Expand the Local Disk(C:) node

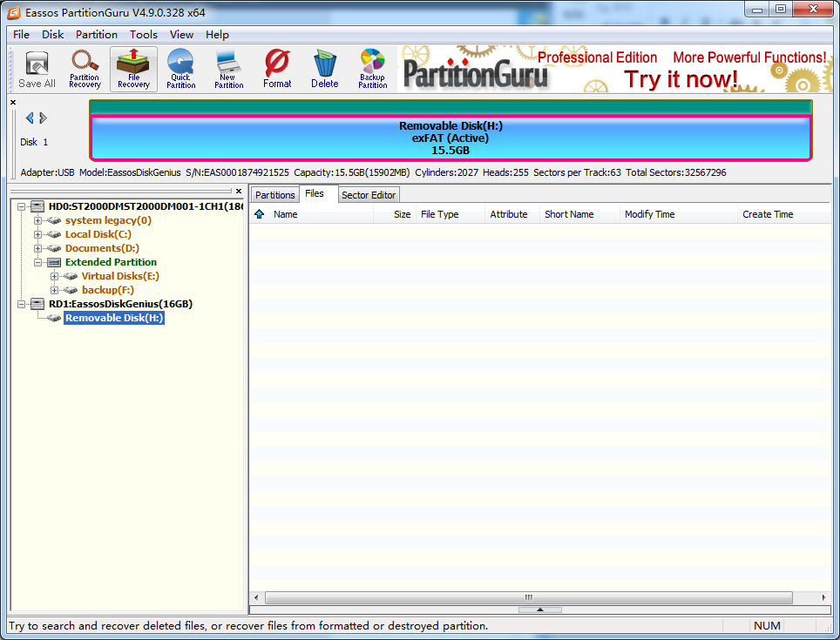point(37,234)
